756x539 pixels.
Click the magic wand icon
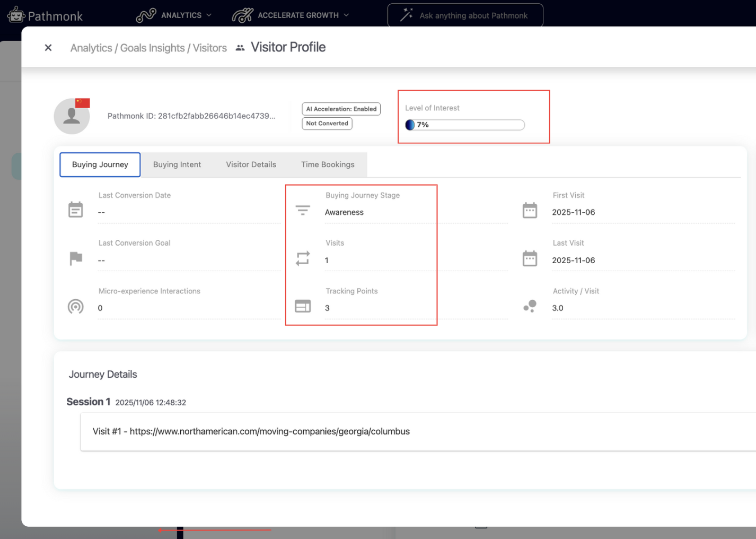tap(407, 15)
